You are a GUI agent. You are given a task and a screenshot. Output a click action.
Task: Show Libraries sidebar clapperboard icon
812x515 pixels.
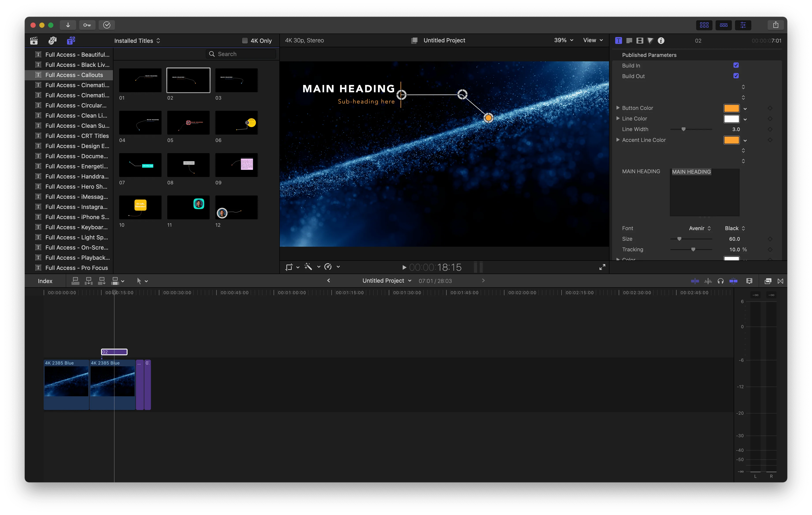click(34, 41)
